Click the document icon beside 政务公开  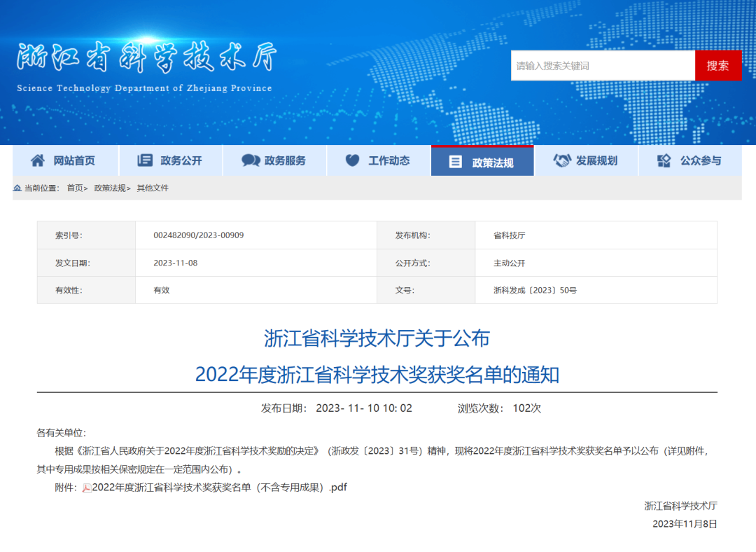pyautogui.click(x=145, y=160)
